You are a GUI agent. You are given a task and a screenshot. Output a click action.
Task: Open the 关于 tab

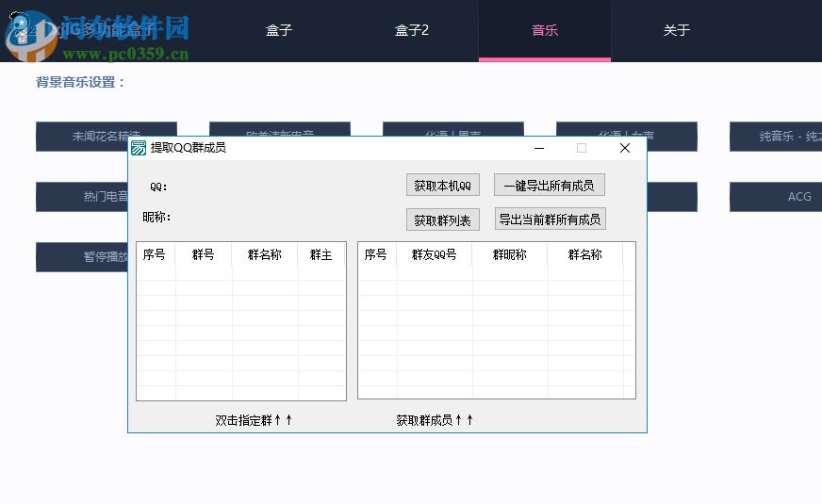[x=676, y=30]
